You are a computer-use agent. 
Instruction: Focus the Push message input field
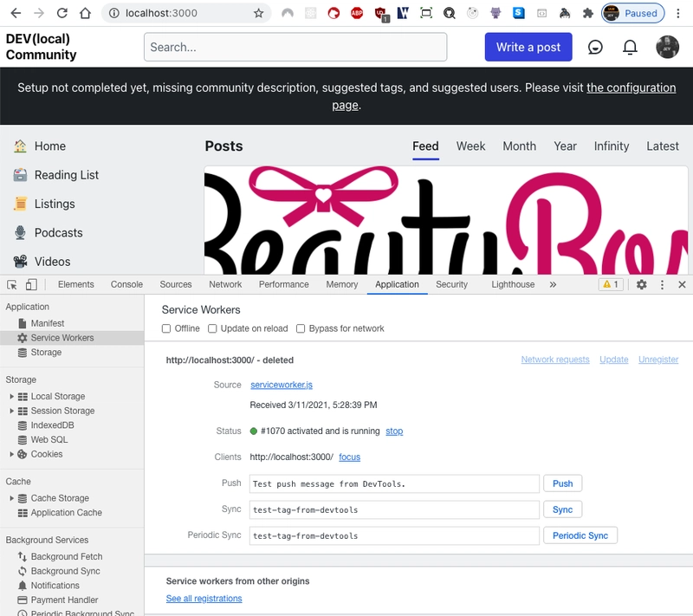(x=394, y=483)
